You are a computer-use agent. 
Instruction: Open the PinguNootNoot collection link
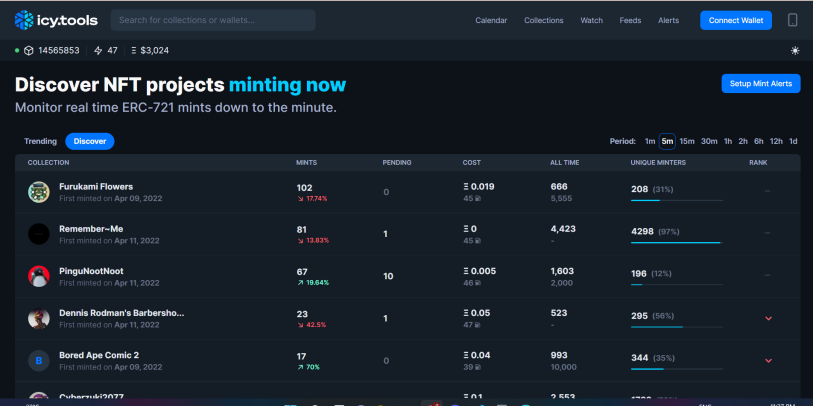(x=91, y=271)
